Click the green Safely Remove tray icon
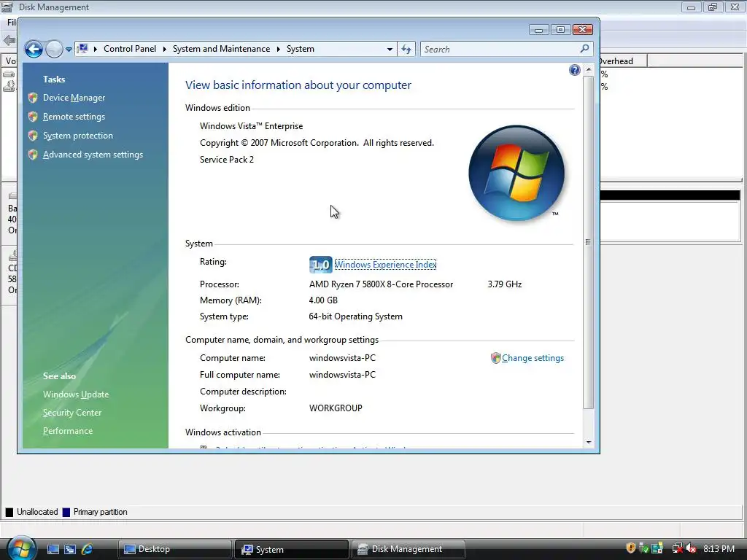Viewport: 747px width, 560px height. pyautogui.click(x=643, y=548)
